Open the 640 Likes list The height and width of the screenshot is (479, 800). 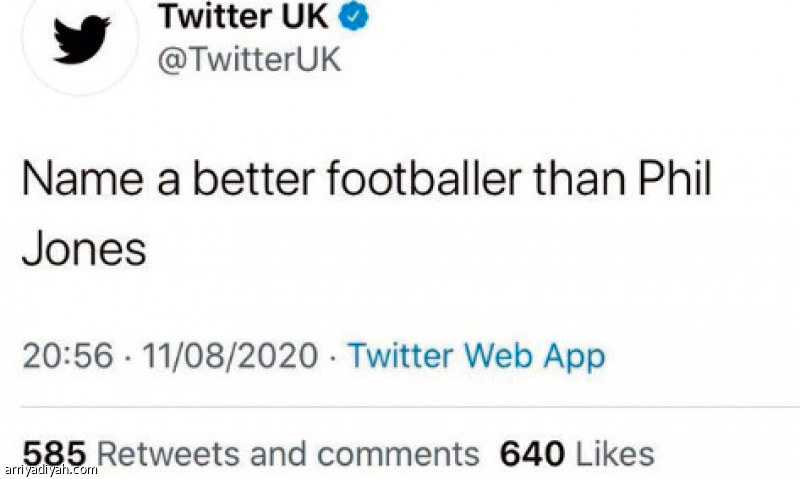[x=576, y=453]
